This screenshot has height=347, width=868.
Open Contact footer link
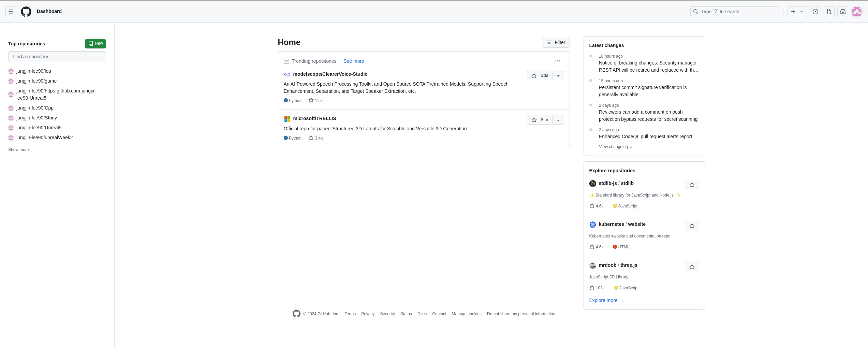pos(439,314)
